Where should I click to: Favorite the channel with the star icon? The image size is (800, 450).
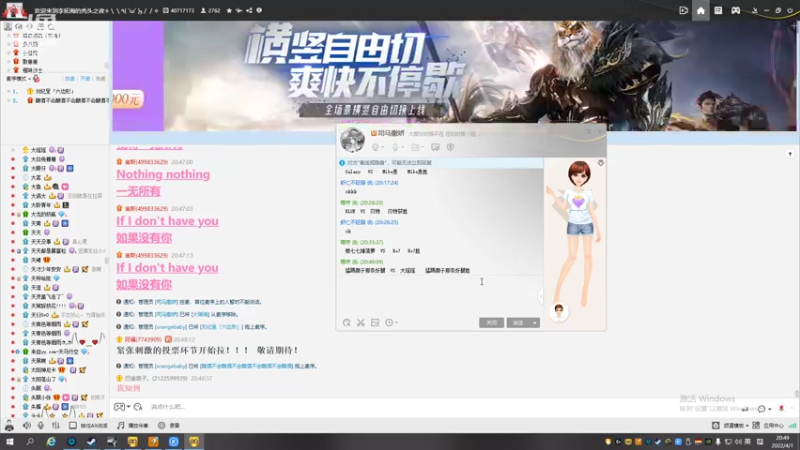(229, 10)
